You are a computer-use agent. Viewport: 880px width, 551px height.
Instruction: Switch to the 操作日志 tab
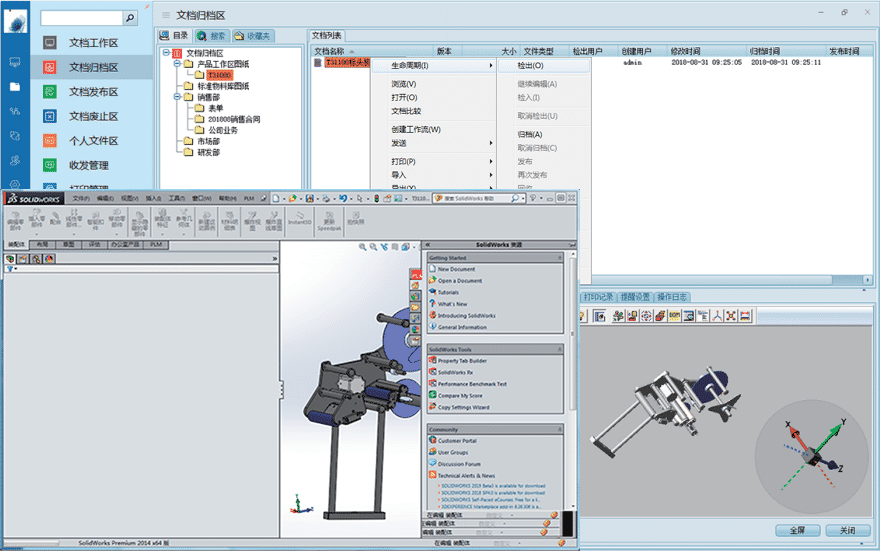(671, 297)
